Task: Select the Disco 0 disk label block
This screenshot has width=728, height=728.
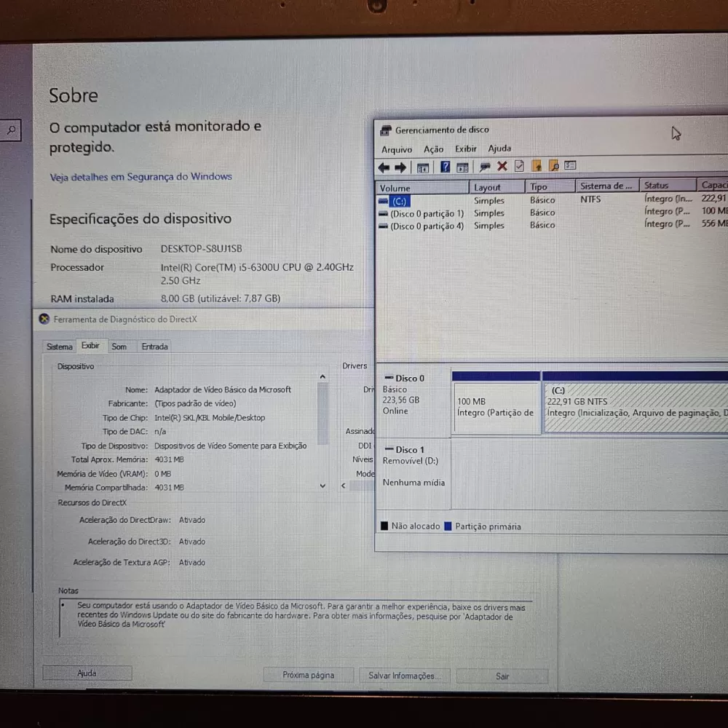Action: [414, 403]
